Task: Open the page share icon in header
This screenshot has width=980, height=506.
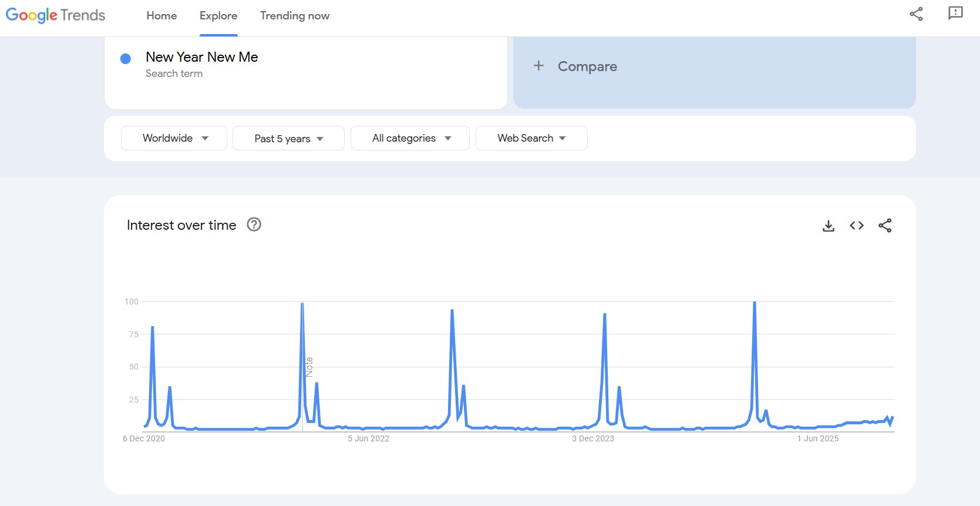Action: point(916,14)
